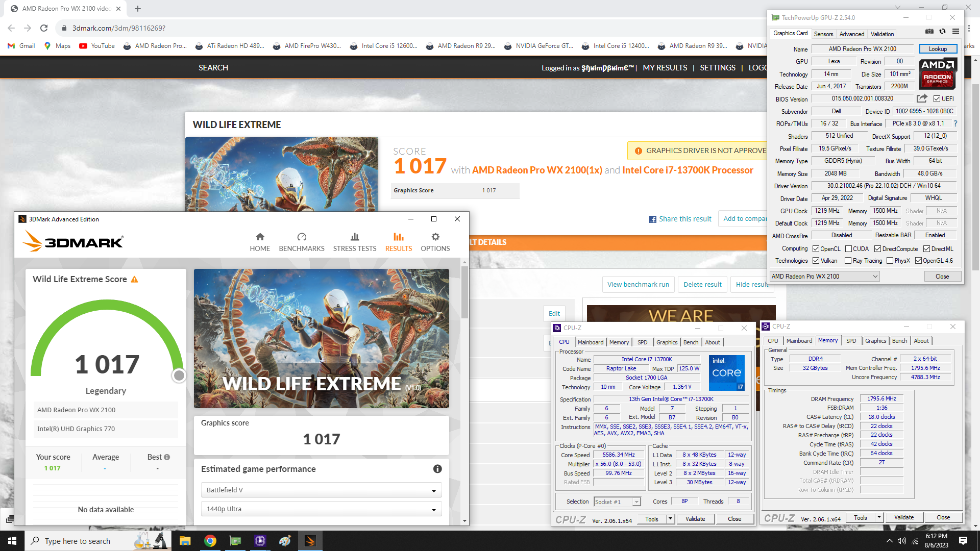This screenshot has height=551, width=980.
Task: Toggle the Ray Tracing checkbox in GPU-Z
Action: [x=848, y=261]
